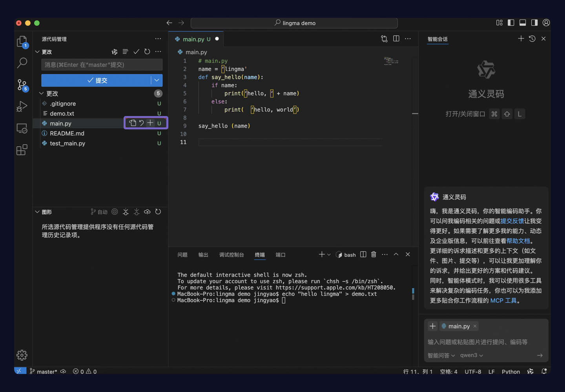Image resolution: width=565 pixels, height=392 pixels.
Task: Open MCP 工具 link in chat
Action: point(503,300)
